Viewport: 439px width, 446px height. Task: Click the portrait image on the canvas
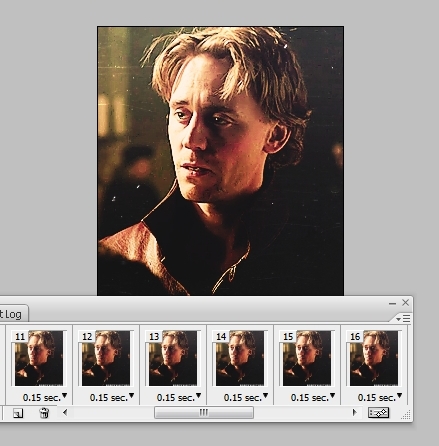pos(220,161)
